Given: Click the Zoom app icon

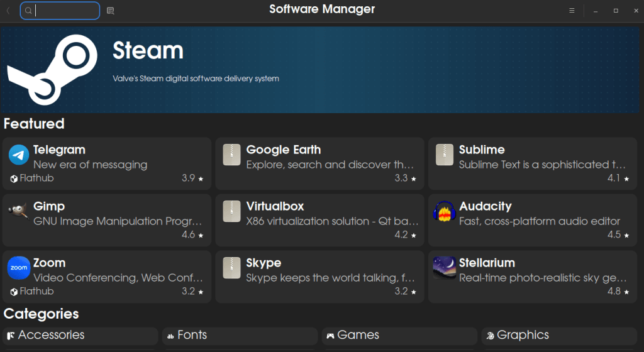Looking at the screenshot, I should 18,268.
